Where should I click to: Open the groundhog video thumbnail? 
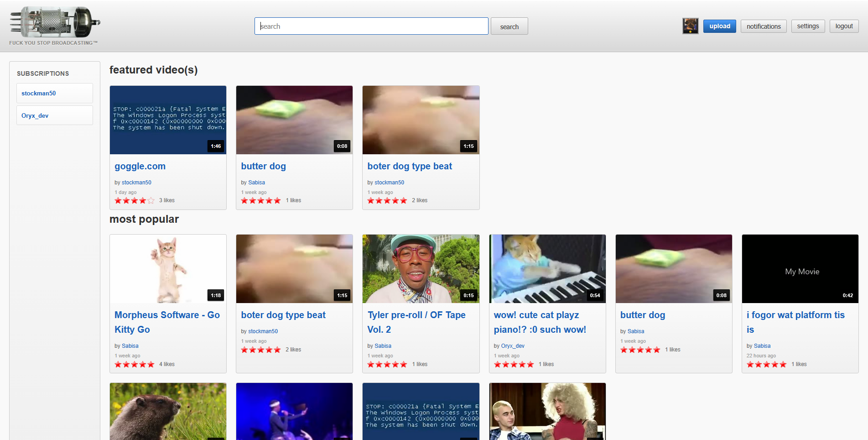click(x=168, y=411)
